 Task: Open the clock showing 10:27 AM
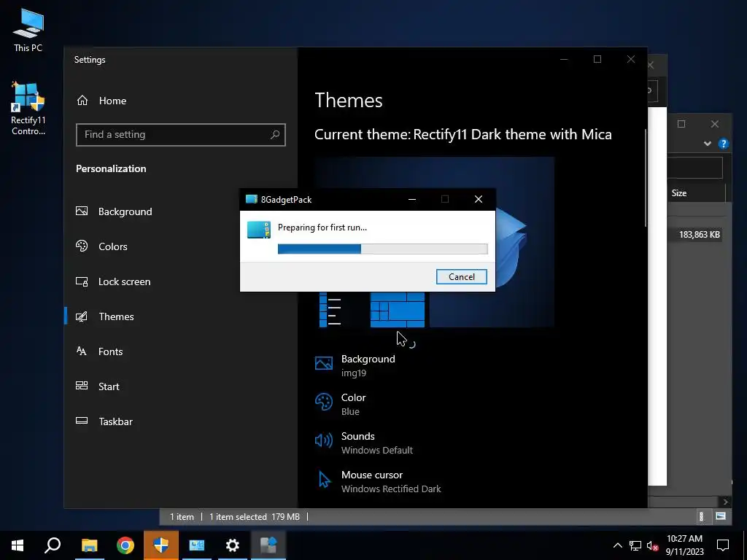[684, 545]
